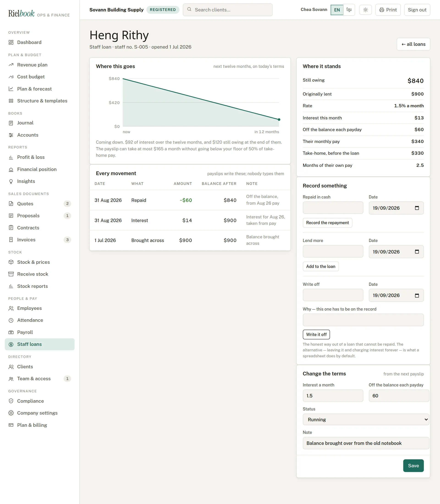The height and width of the screenshot is (504, 440).
Task: Click the Write it off button
Action: coord(316,335)
